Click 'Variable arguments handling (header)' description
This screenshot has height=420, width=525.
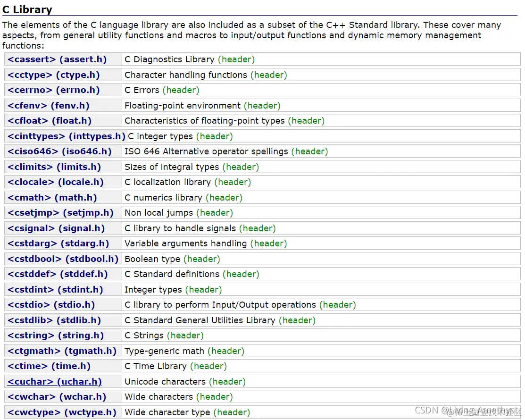[x=206, y=243]
